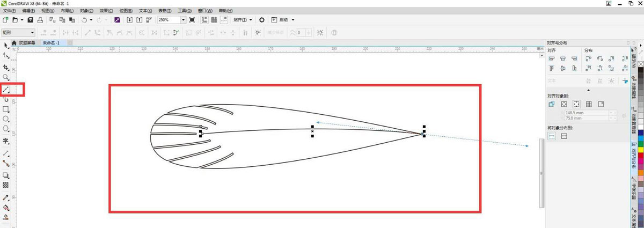Image resolution: width=644 pixels, height=228 pixels.
Task: Click the 148.5 mm X coordinate field
Action: pyautogui.click(x=585, y=113)
